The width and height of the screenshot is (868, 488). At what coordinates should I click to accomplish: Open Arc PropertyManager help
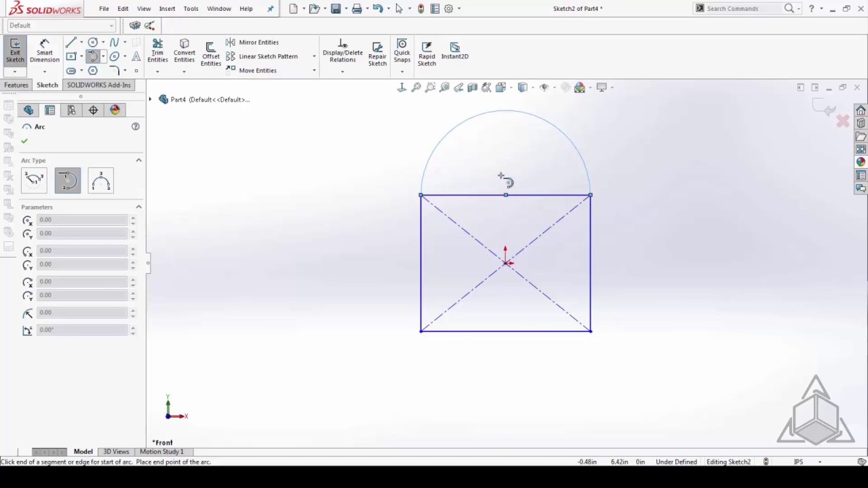coord(136,127)
